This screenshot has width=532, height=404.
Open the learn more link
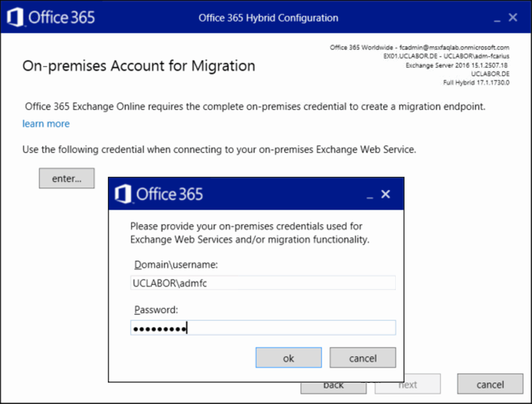click(x=46, y=124)
